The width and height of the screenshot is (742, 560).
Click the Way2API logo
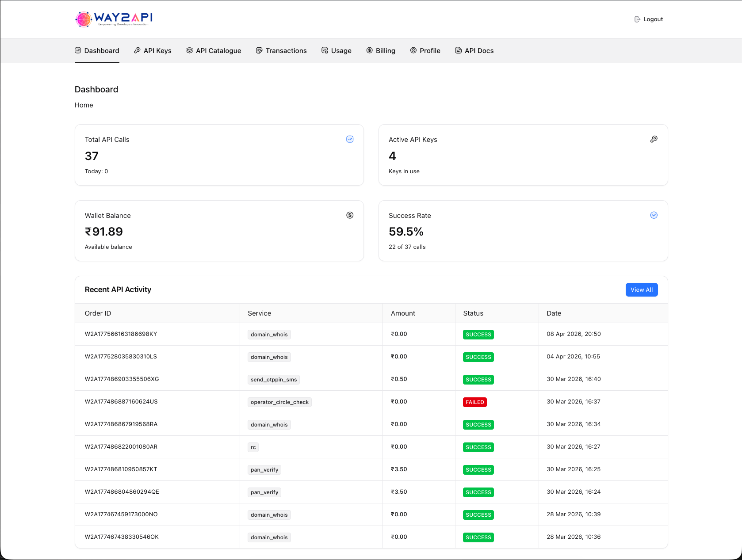114,19
